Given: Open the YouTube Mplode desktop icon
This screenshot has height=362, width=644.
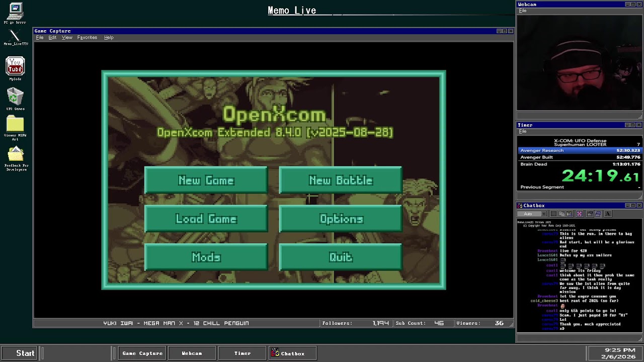Looking at the screenshot, I should [15, 69].
